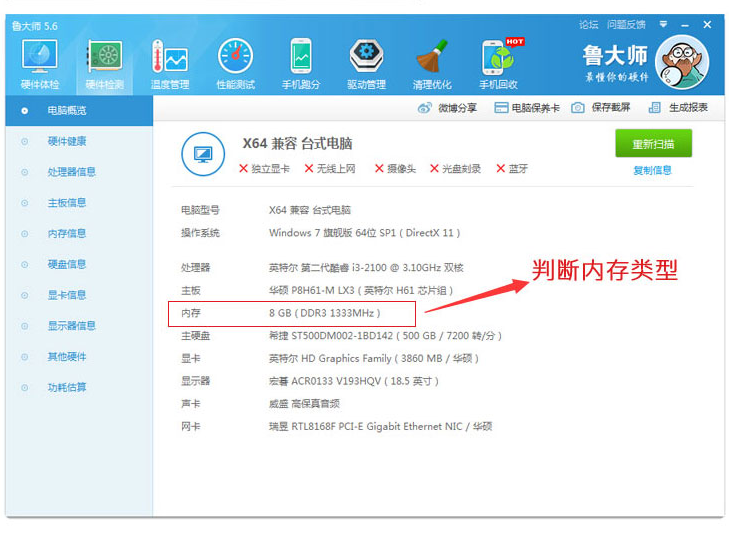Image resolution: width=729 pixels, height=537 pixels.
Task: Click 保存截屏 camera screenshot button
Action: (x=577, y=108)
